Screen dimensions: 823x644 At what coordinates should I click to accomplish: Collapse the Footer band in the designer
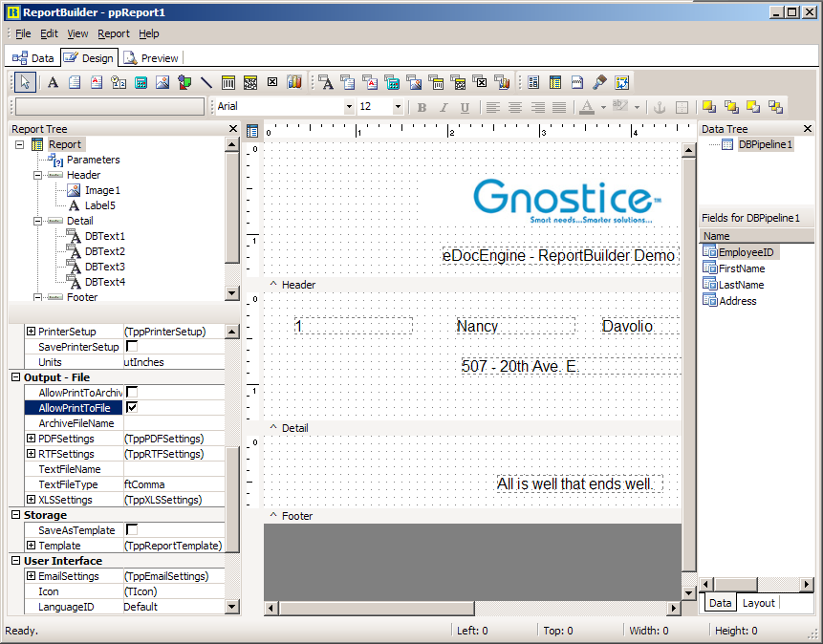pyautogui.click(x=273, y=515)
